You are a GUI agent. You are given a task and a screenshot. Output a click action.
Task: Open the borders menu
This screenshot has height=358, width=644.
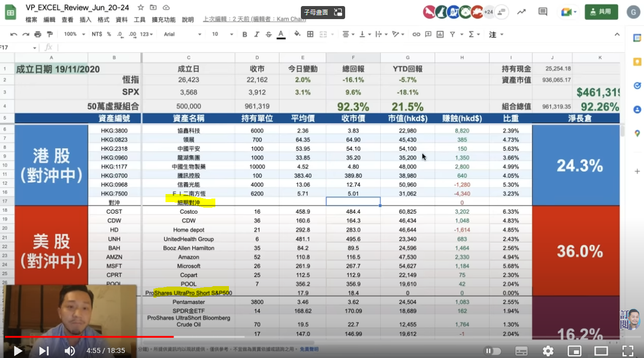[x=310, y=34]
